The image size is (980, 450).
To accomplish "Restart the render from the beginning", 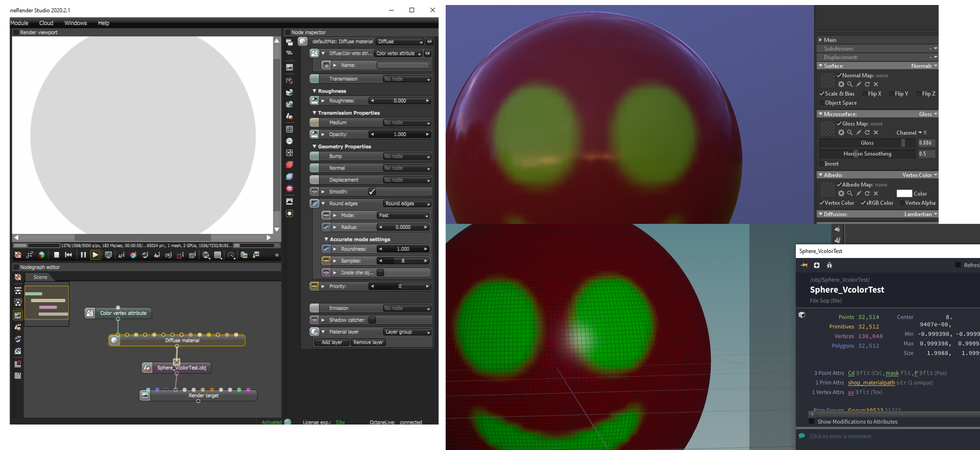I will point(68,255).
